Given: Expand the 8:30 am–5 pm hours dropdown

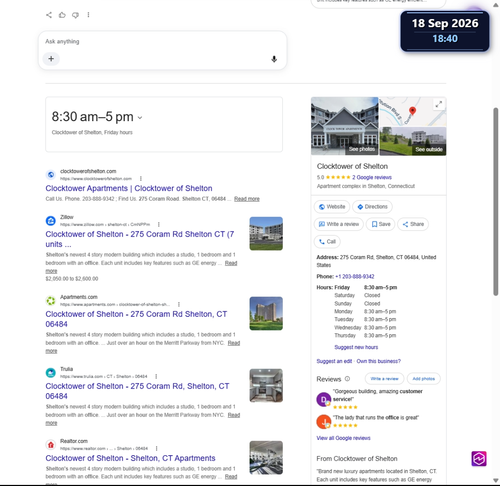Looking at the screenshot, I should click(140, 118).
